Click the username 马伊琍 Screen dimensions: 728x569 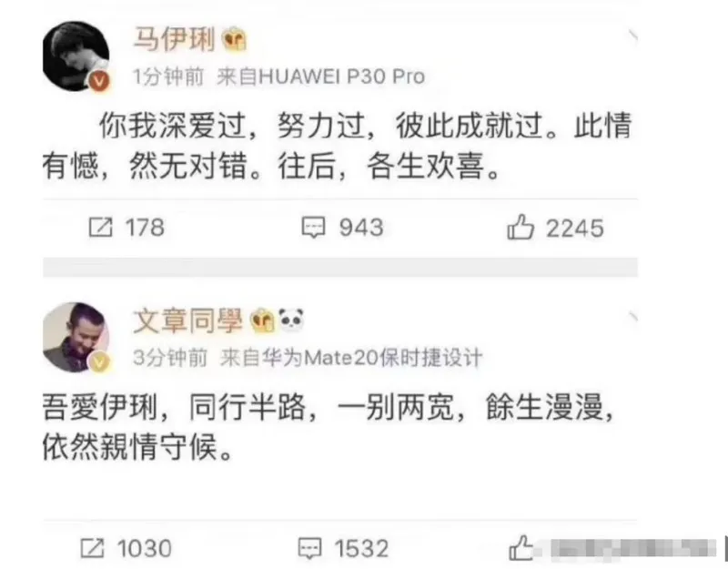[175, 39]
